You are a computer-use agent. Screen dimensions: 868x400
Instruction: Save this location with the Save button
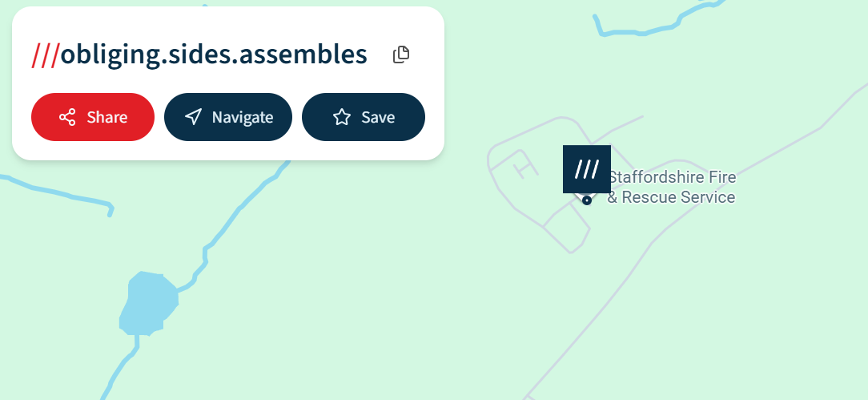363,117
